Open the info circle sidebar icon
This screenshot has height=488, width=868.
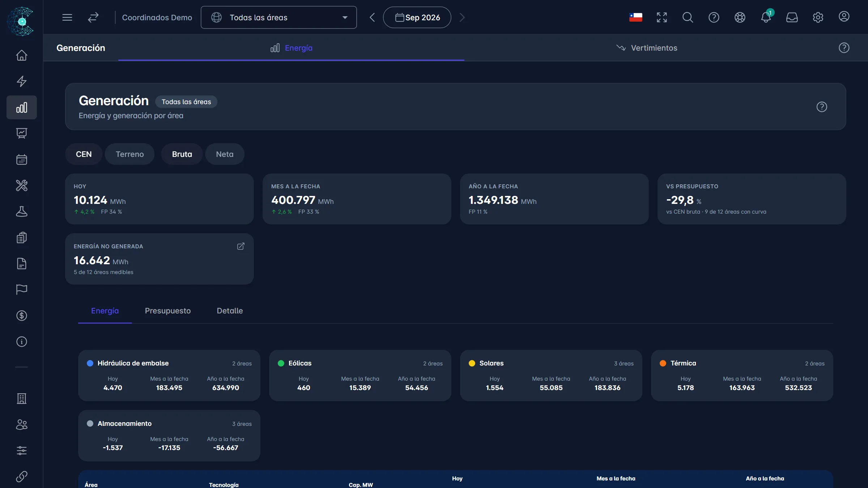coord(22,342)
